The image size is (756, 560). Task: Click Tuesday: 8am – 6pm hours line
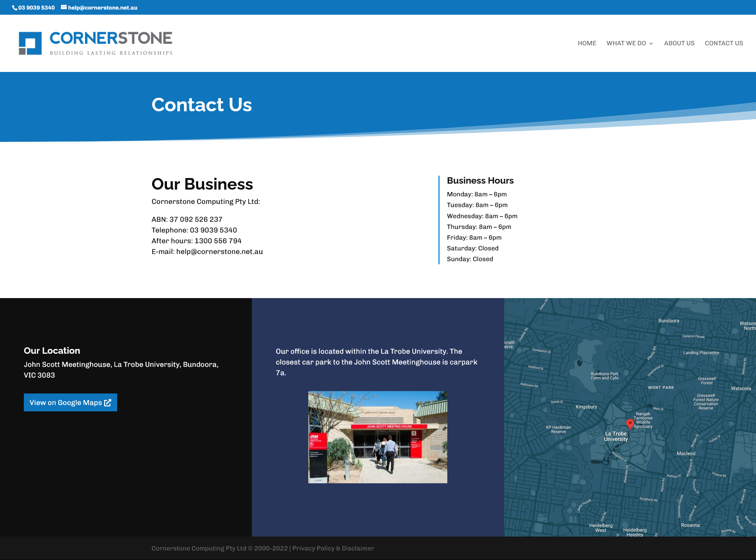[477, 205]
